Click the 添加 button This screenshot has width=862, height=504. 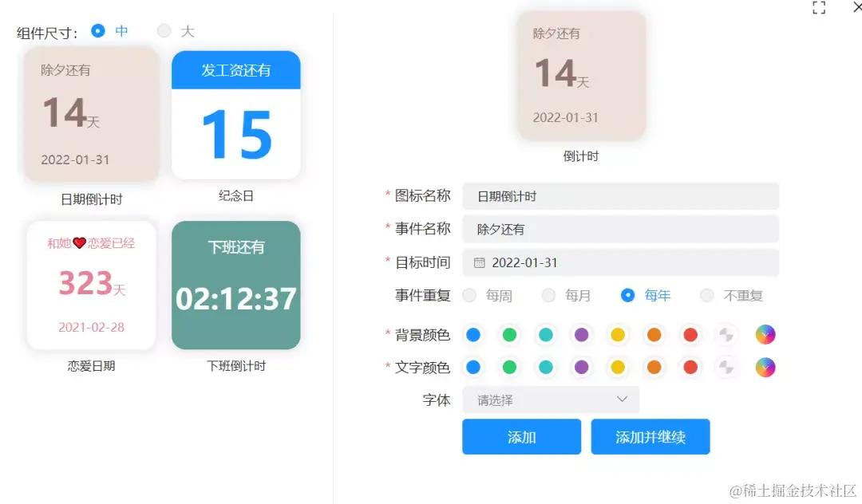521,436
